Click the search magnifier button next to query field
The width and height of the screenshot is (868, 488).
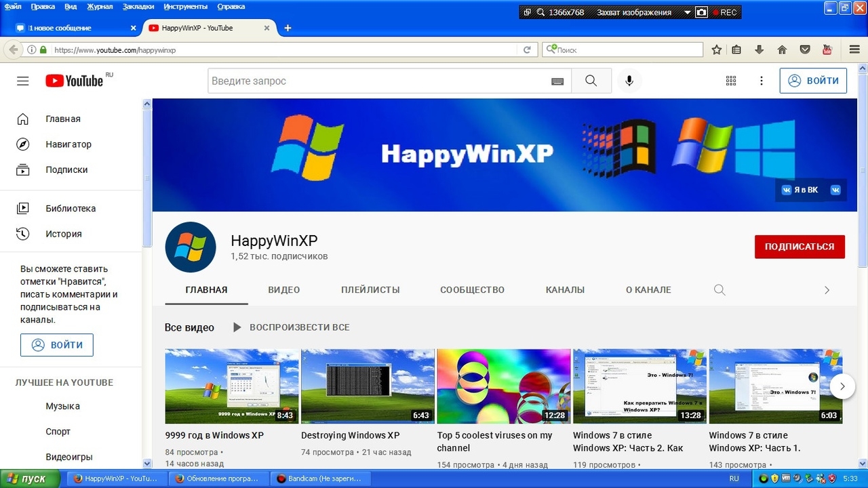click(591, 81)
